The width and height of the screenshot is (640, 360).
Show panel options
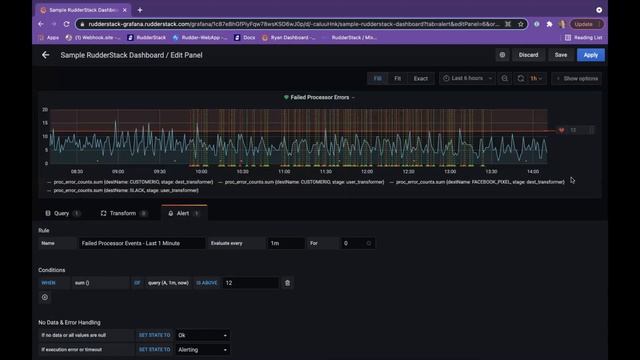[577, 78]
